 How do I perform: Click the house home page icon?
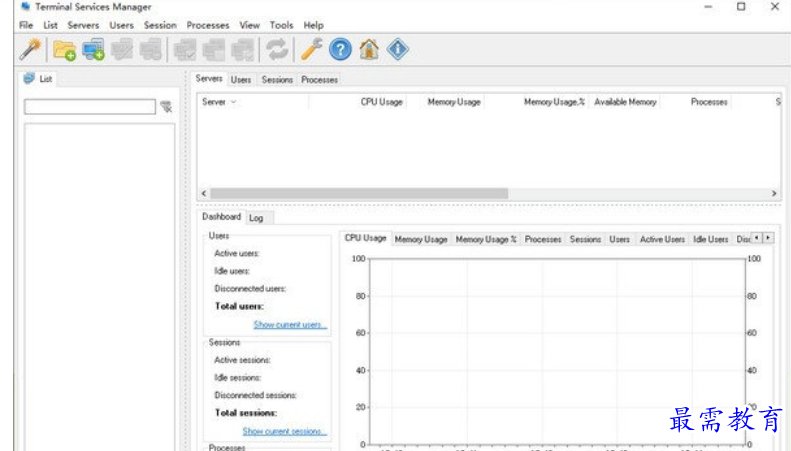369,49
